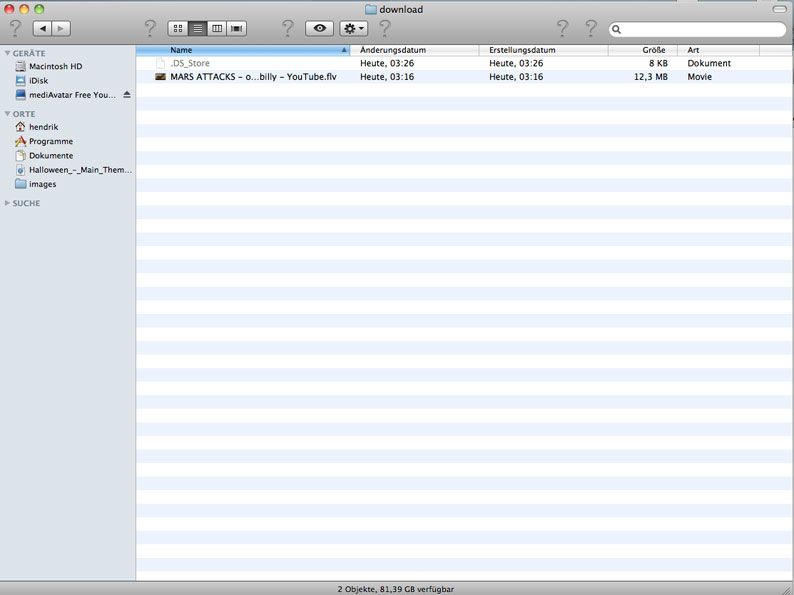Screen dimensions: 794x595
Task: Click into the search field
Action: [x=700, y=30]
